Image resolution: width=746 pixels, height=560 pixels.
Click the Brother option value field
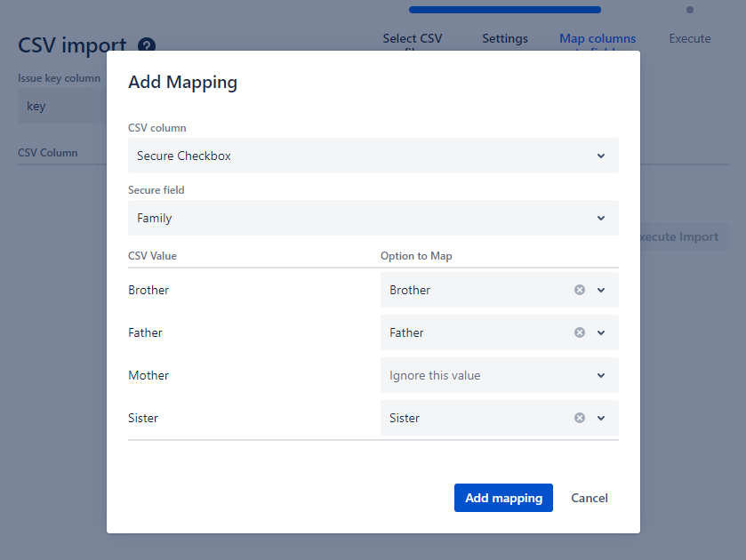click(x=476, y=290)
